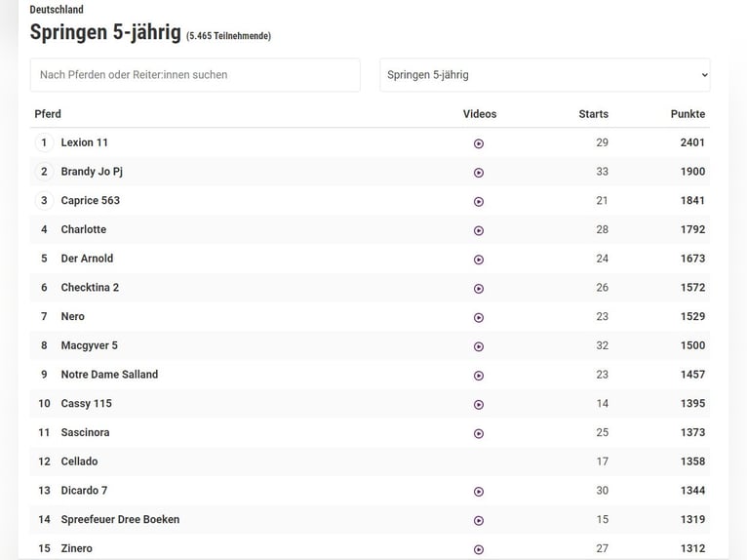
Task: Open the Lexion 11 horse entry
Action: click(85, 142)
